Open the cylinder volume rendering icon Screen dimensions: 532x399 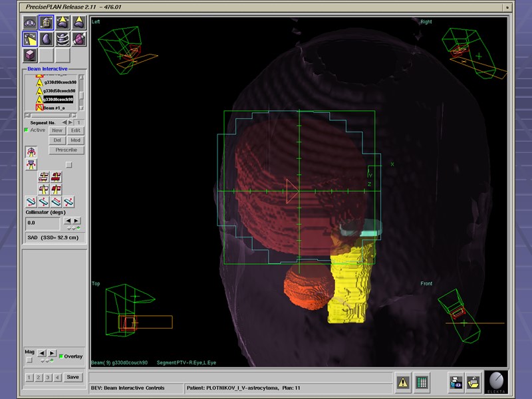[x=78, y=39]
